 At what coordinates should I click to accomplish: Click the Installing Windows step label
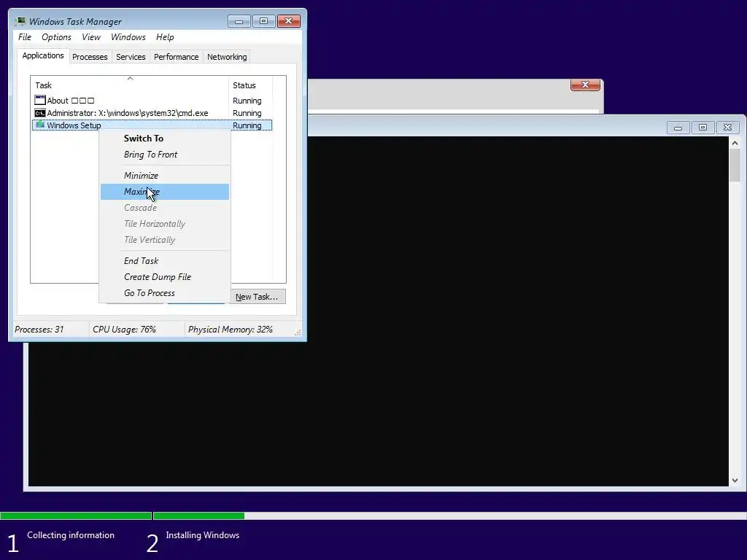point(203,535)
